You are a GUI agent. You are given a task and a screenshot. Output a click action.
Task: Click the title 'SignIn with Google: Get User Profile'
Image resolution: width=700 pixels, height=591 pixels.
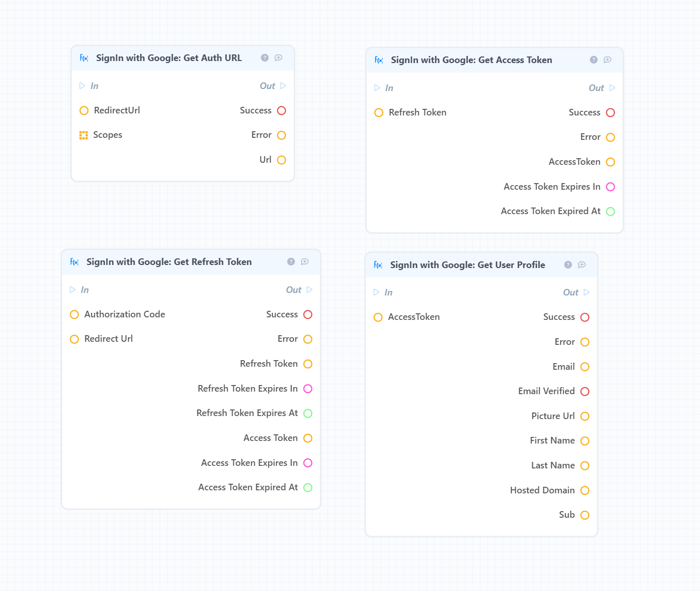(x=468, y=265)
